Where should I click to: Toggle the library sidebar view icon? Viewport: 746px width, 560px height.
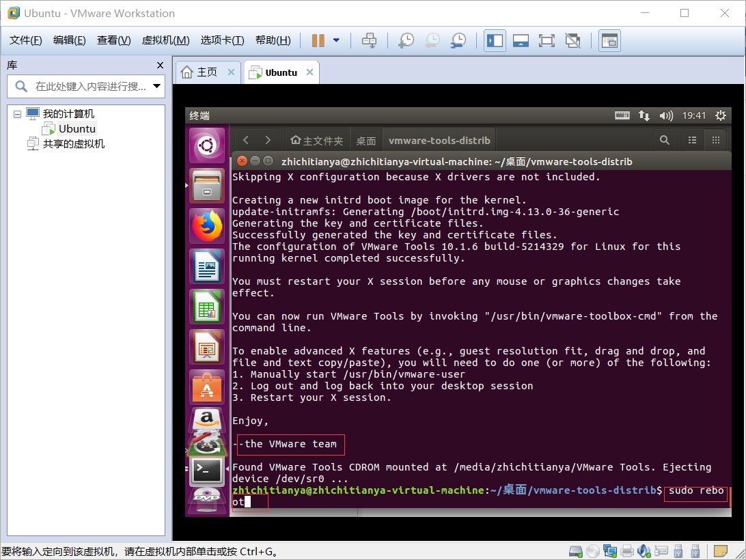pyautogui.click(x=495, y=40)
